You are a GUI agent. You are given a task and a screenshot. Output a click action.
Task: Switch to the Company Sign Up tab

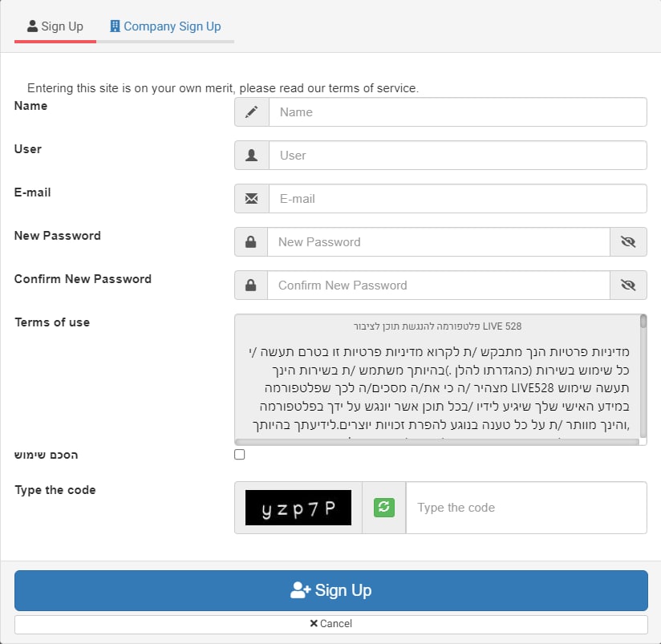[165, 26]
